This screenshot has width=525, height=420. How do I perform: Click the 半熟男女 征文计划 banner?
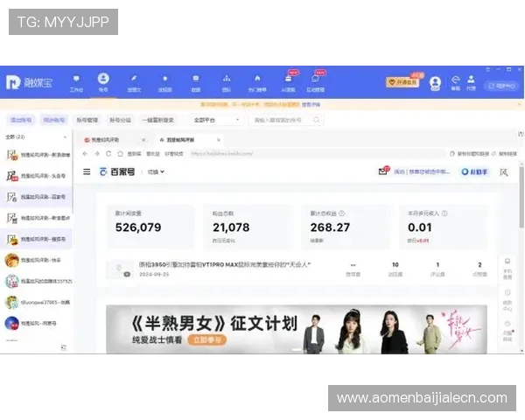[297, 329]
